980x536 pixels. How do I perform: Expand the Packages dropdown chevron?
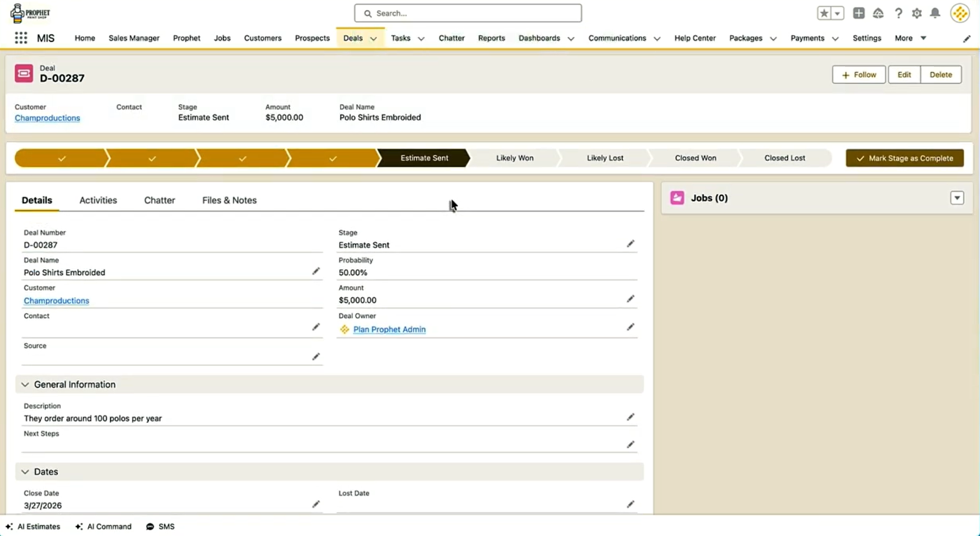(x=773, y=39)
